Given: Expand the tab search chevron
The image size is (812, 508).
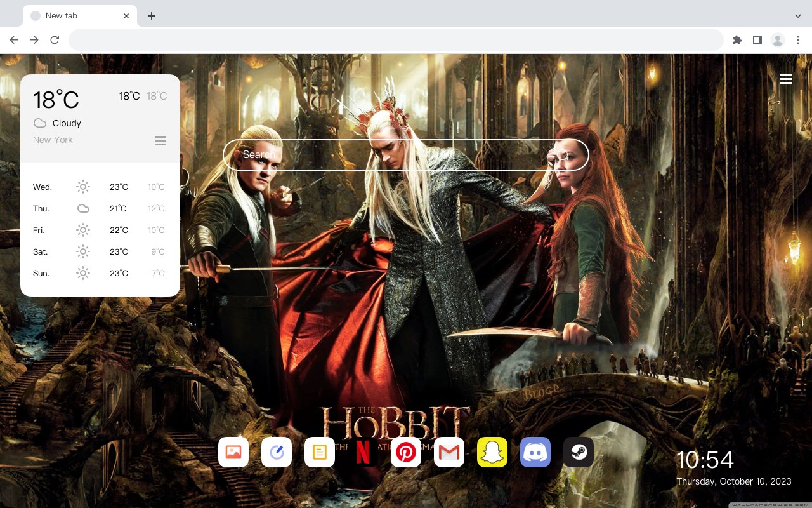Looking at the screenshot, I should tap(798, 16).
